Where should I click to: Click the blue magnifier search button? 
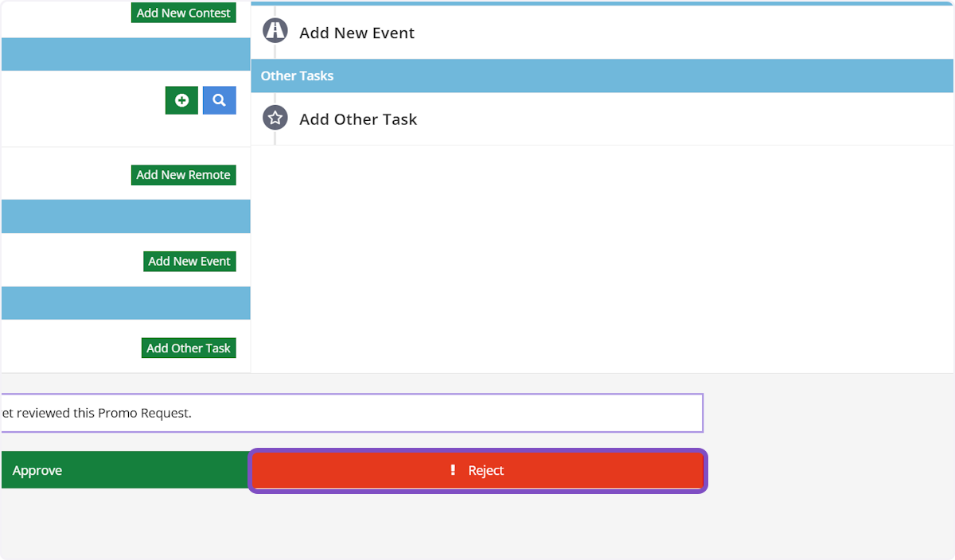point(219,100)
